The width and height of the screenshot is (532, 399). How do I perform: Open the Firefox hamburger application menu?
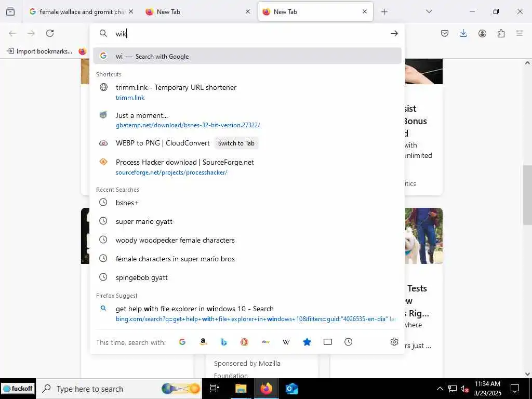point(520,33)
